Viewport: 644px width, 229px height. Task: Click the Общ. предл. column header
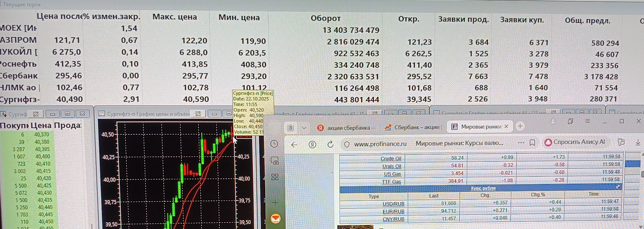point(587,21)
